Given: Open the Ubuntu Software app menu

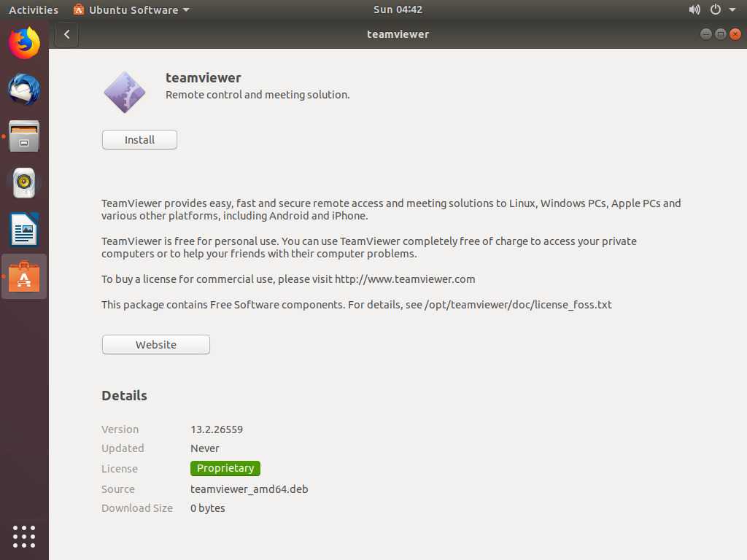Looking at the screenshot, I should [x=131, y=9].
